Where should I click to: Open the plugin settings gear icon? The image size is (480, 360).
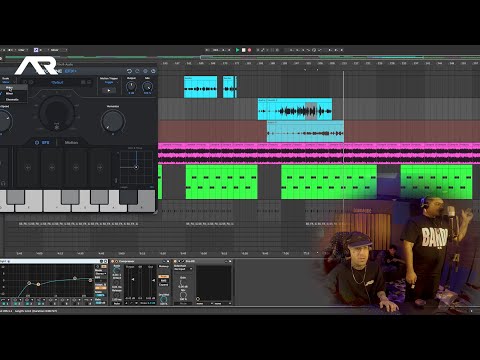(x=145, y=71)
